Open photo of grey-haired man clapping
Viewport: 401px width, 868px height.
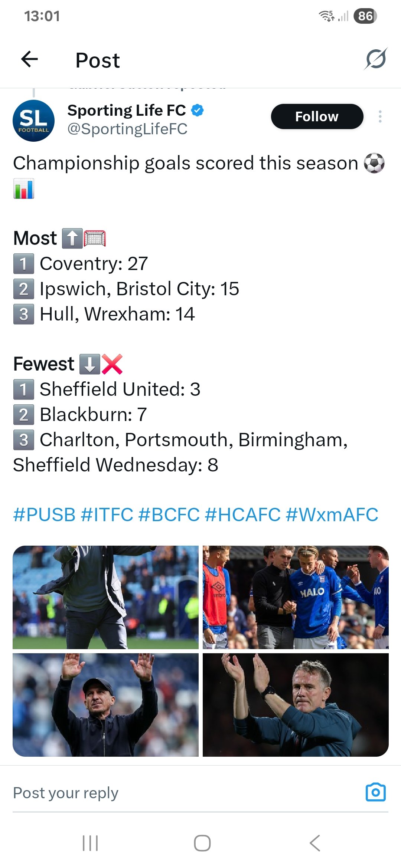(x=296, y=705)
